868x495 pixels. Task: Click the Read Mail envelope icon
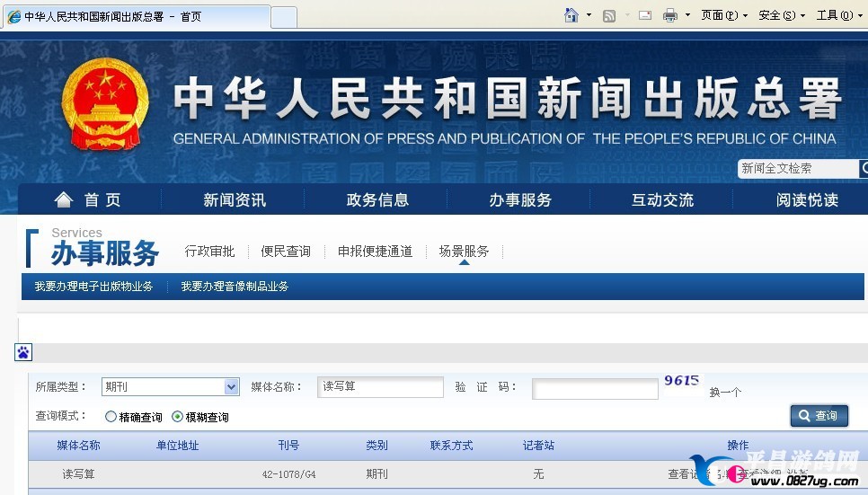coord(644,15)
